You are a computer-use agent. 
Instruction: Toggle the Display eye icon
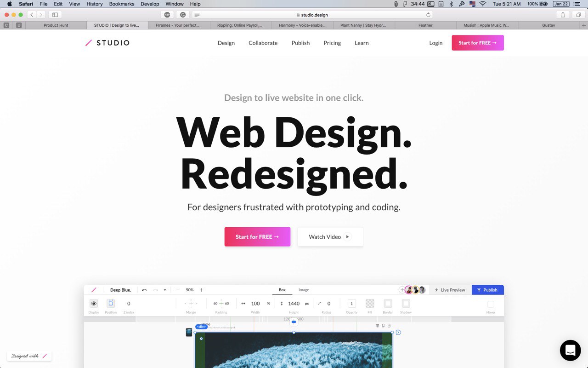pos(94,304)
